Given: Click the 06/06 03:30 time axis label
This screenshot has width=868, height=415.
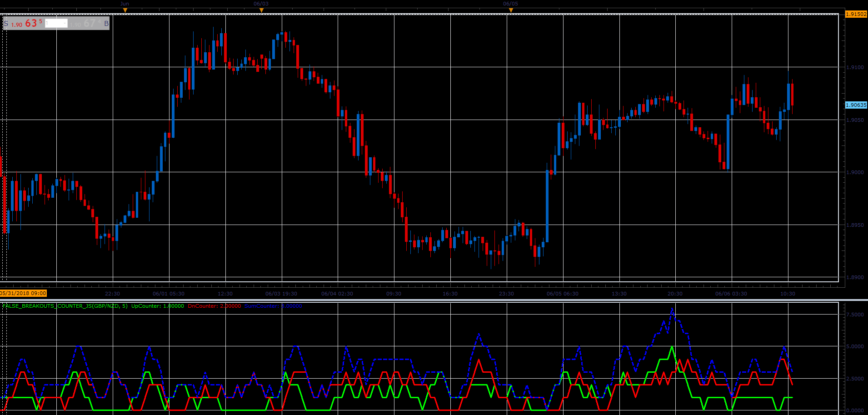Looking at the screenshot, I should (731, 294).
